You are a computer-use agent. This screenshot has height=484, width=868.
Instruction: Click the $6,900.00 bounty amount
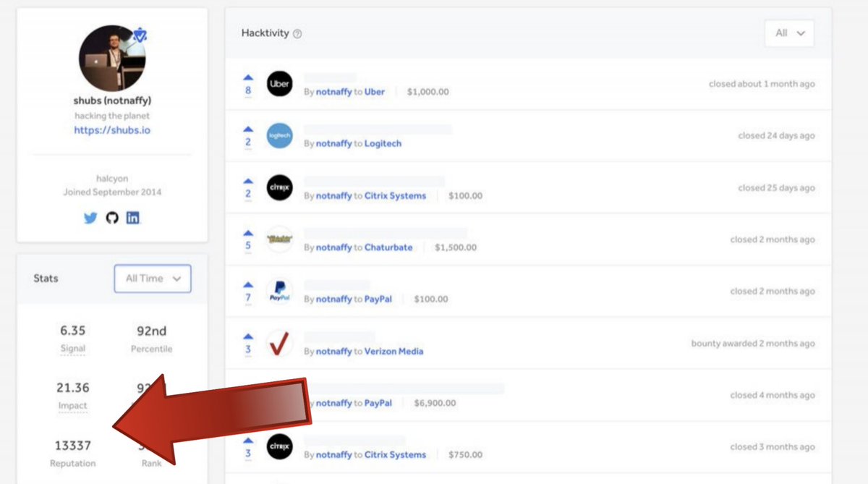coord(435,403)
